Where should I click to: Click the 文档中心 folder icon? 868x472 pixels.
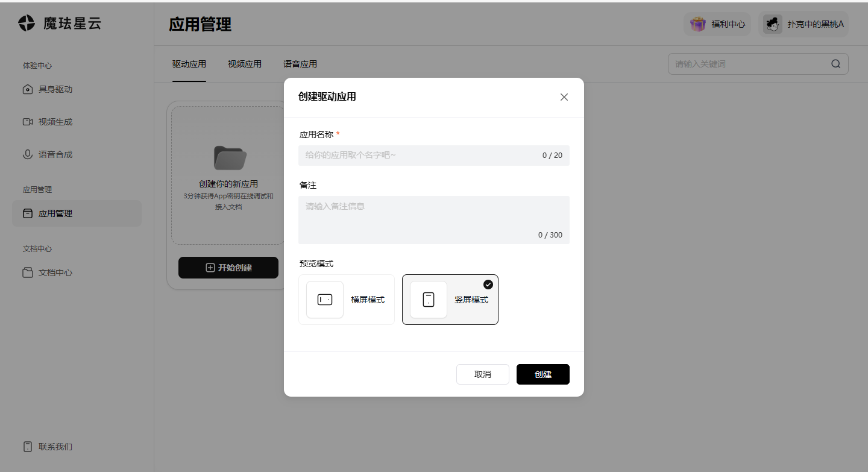coord(28,272)
